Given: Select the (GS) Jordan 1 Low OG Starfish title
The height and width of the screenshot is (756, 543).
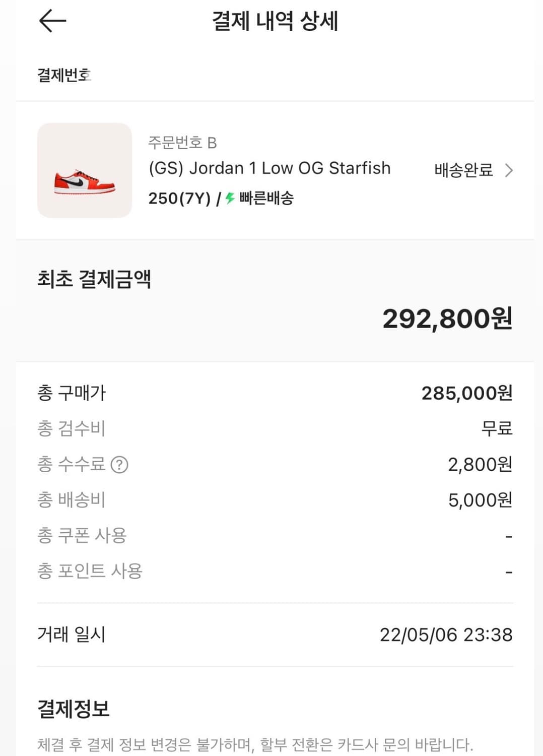Looking at the screenshot, I should pos(269,168).
